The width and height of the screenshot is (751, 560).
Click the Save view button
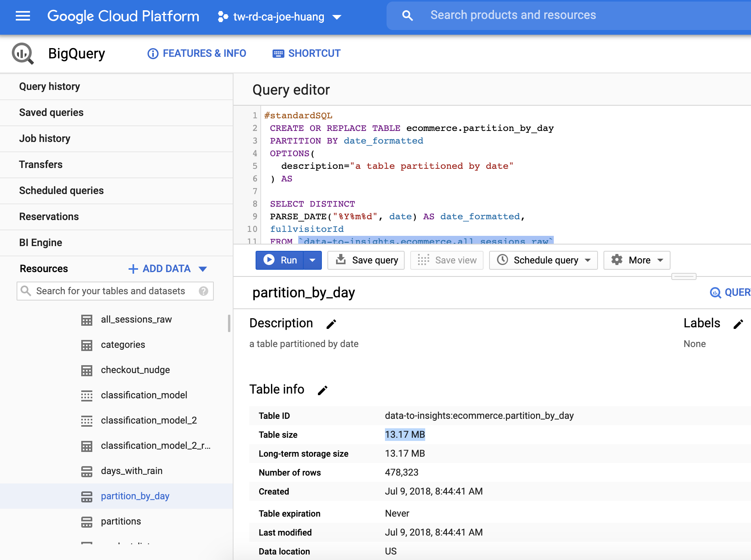click(x=447, y=260)
